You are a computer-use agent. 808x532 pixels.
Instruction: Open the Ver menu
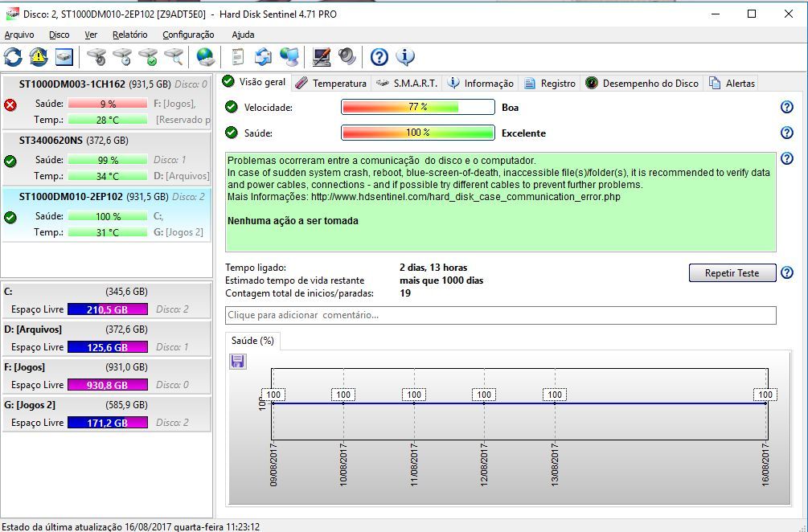pyautogui.click(x=91, y=35)
